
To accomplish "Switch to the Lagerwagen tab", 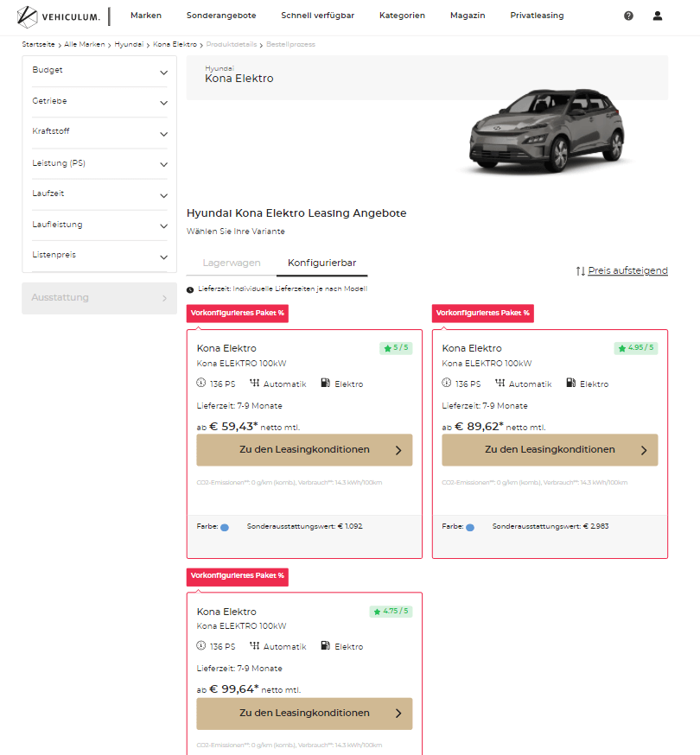I will (x=232, y=263).
